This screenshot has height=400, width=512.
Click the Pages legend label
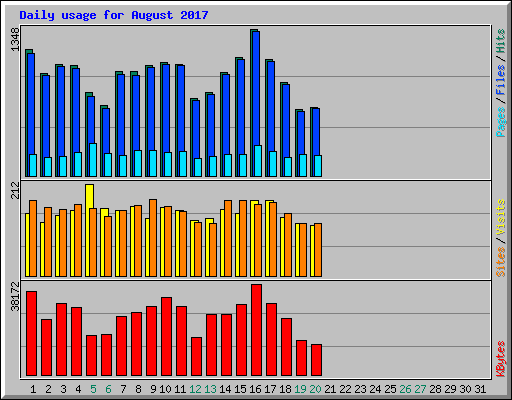coord(501,122)
